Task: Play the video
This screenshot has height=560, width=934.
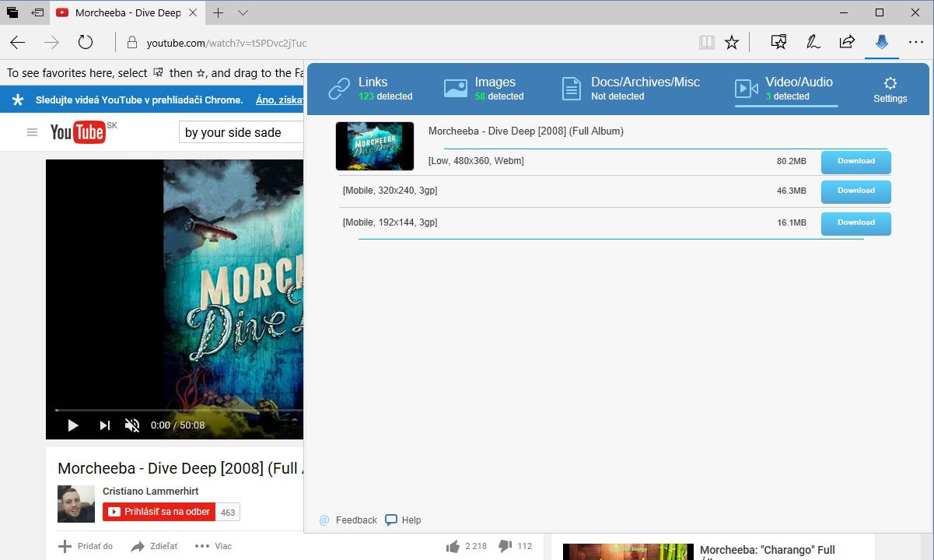Action: [x=73, y=425]
